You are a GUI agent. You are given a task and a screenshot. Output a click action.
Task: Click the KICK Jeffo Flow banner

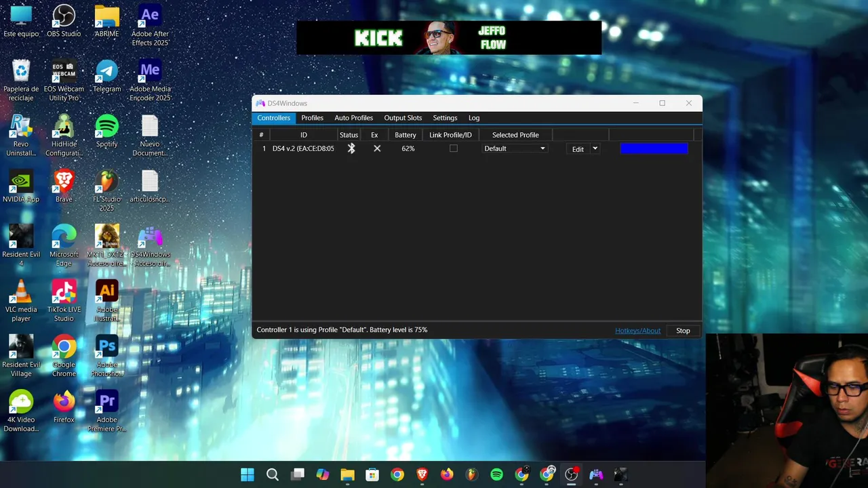[x=449, y=37]
